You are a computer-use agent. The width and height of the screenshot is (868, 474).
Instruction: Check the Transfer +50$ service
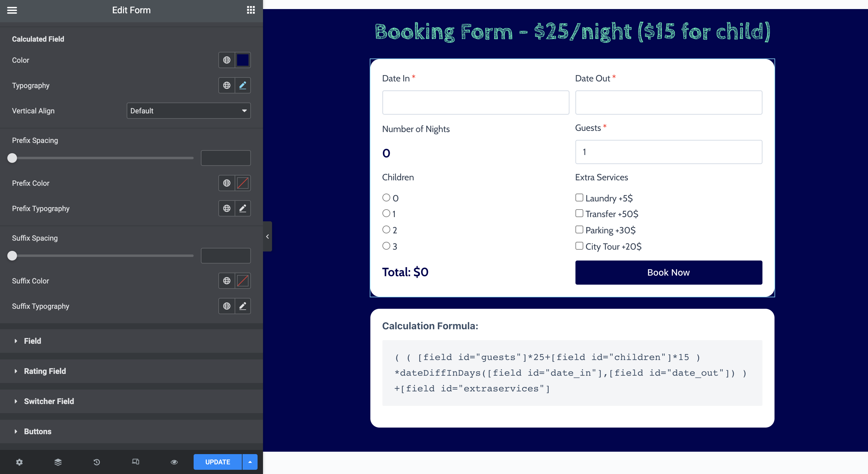579,213
